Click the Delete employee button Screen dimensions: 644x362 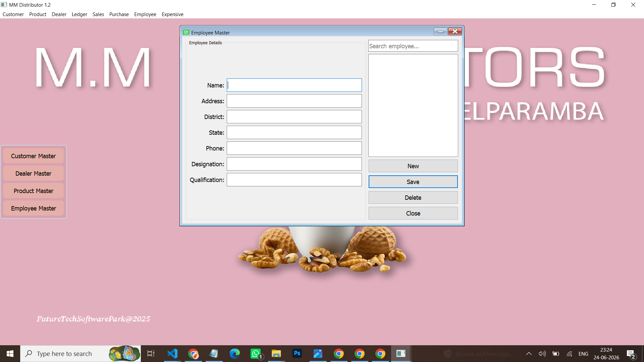pyautogui.click(x=413, y=197)
